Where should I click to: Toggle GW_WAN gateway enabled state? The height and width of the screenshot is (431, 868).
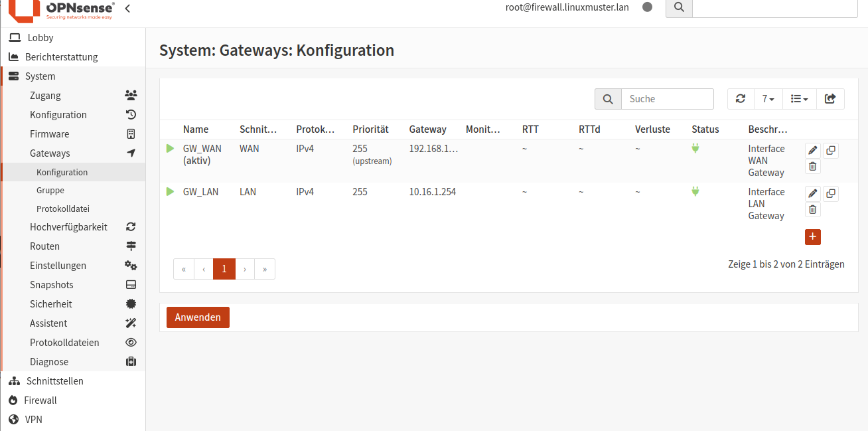(171, 149)
